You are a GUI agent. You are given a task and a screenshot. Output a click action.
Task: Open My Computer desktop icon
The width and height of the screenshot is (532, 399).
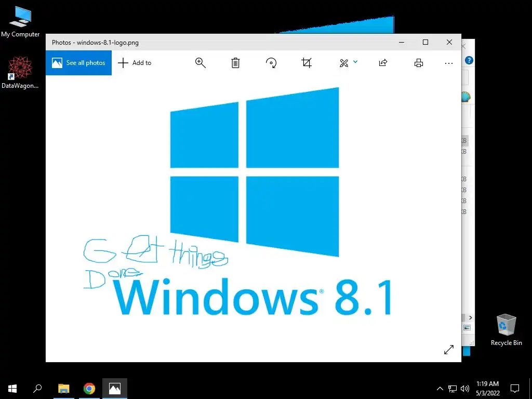(x=20, y=22)
